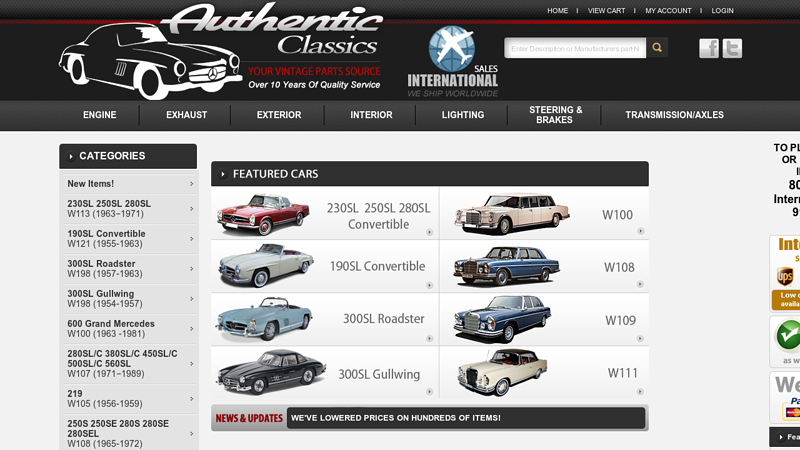Click the International Sales globe icon
800x450 pixels.
pos(452,48)
